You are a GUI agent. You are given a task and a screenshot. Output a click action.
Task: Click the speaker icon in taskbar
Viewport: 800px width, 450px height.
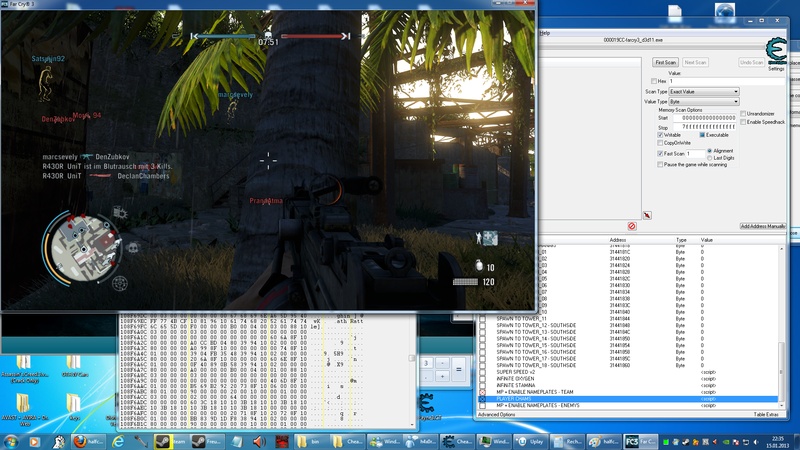pos(259,441)
